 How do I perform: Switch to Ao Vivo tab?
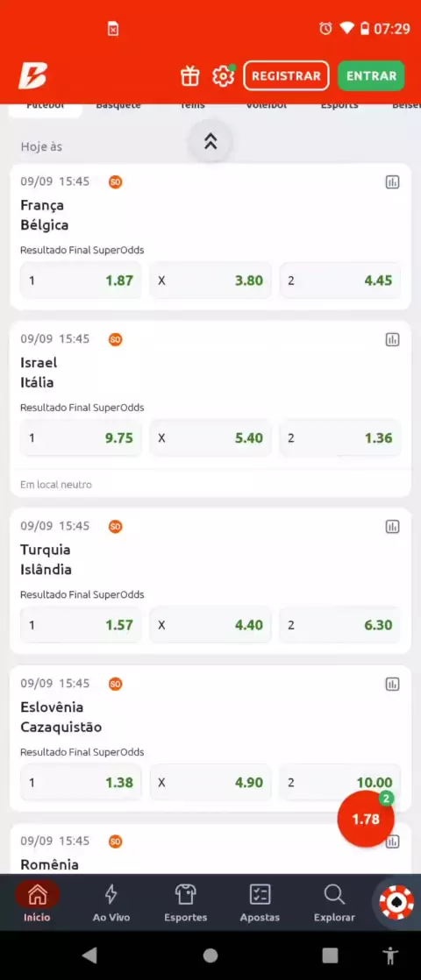pos(111,903)
